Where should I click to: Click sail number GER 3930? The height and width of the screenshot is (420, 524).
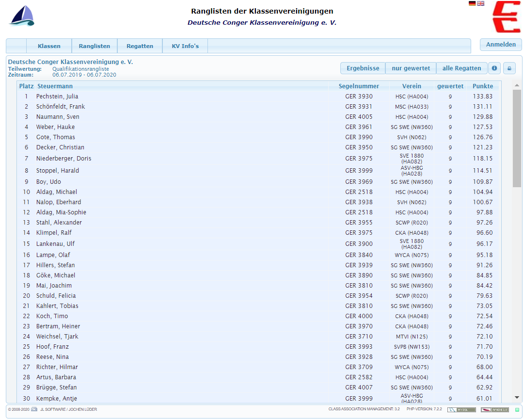tap(359, 97)
